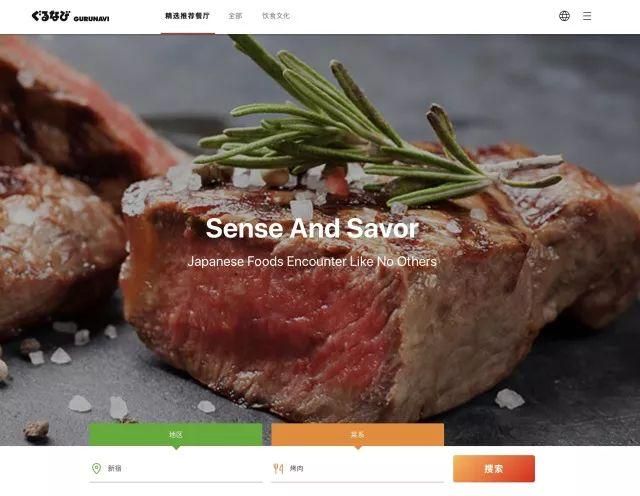Click the grilled steak hero banner image
This screenshot has height=496, width=640.
[x=320, y=240]
